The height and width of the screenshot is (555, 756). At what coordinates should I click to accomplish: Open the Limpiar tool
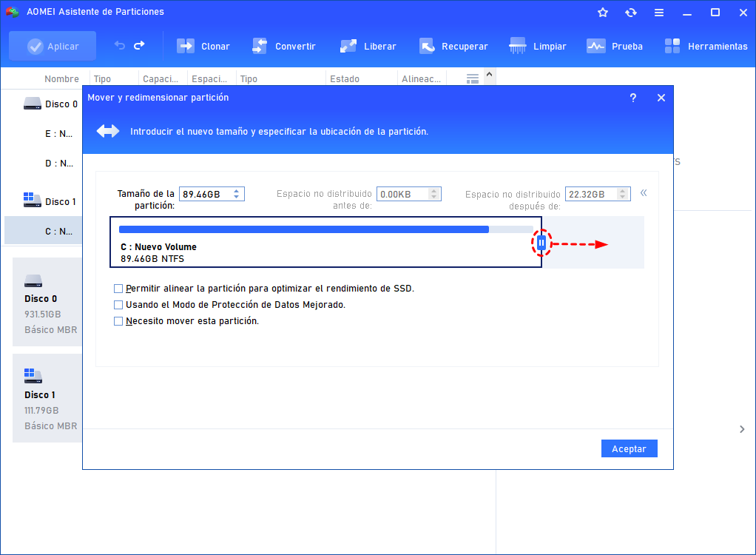click(538, 47)
